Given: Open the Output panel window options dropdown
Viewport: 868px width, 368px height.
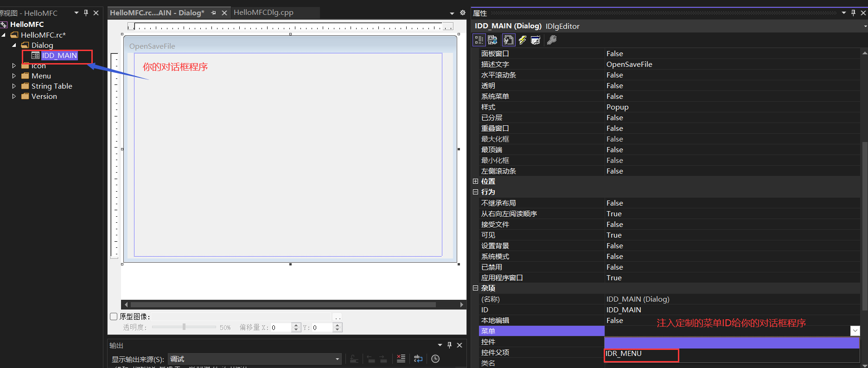Looking at the screenshot, I should [440, 345].
